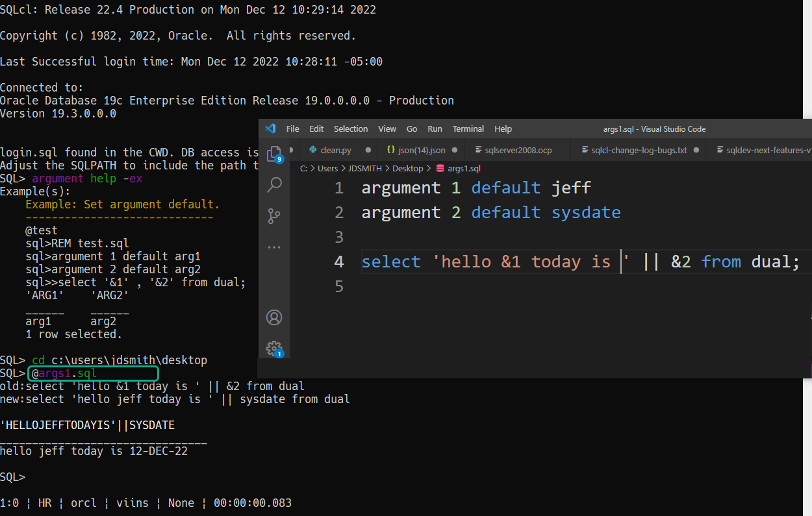812x516 pixels.
Task: Click line number 2 in the editor
Action: 339,213
